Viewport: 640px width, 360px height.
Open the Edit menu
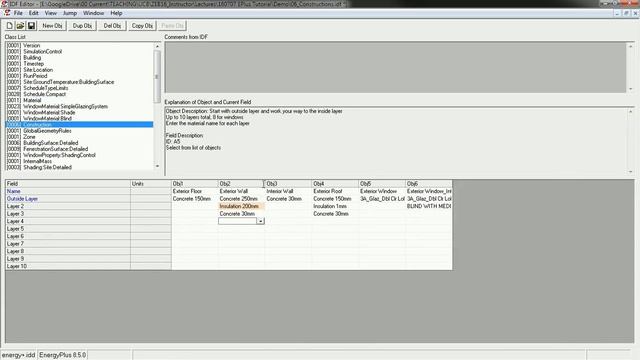(x=33, y=13)
